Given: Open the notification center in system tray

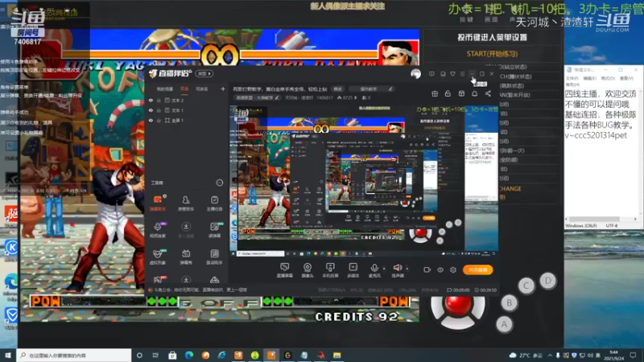Looking at the screenshot, I should point(633,355).
